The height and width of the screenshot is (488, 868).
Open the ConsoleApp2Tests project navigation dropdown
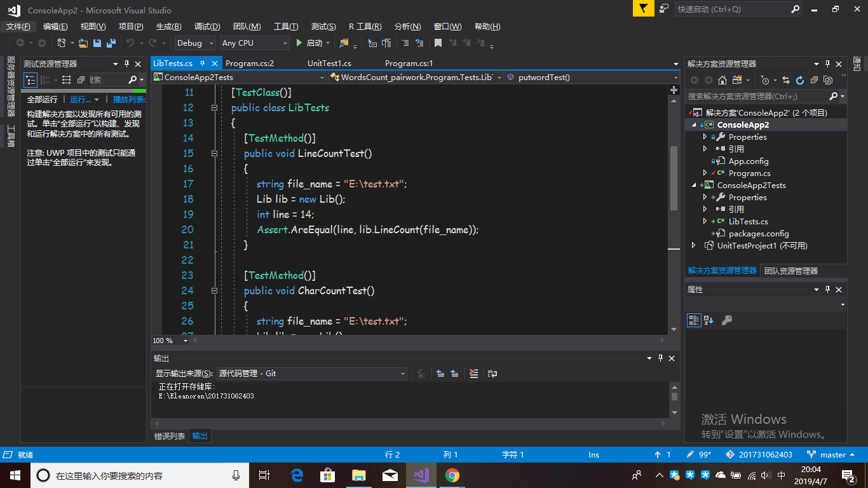pyautogui.click(x=239, y=77)
